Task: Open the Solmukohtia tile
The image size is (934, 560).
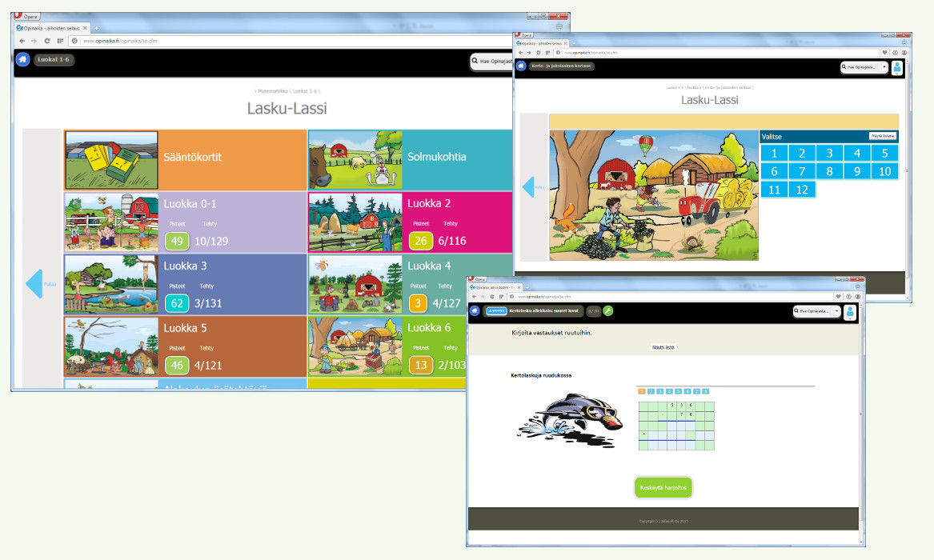Action: (410, 160)
